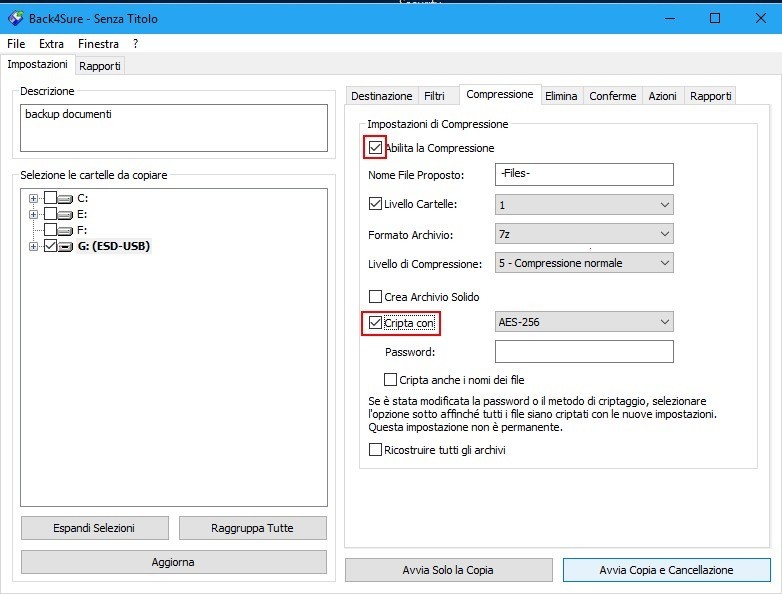Image resolution: width=782 pixels, height=594 pixels.
Task: Click the C: drive icon
Action: tap(66, 198)
